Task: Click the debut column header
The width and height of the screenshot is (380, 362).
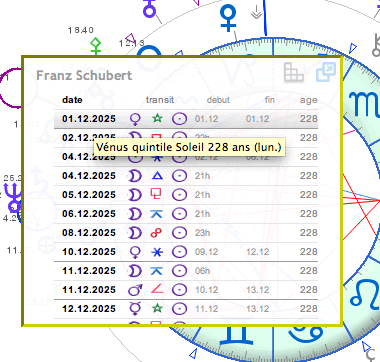Action: coord(218,100)
